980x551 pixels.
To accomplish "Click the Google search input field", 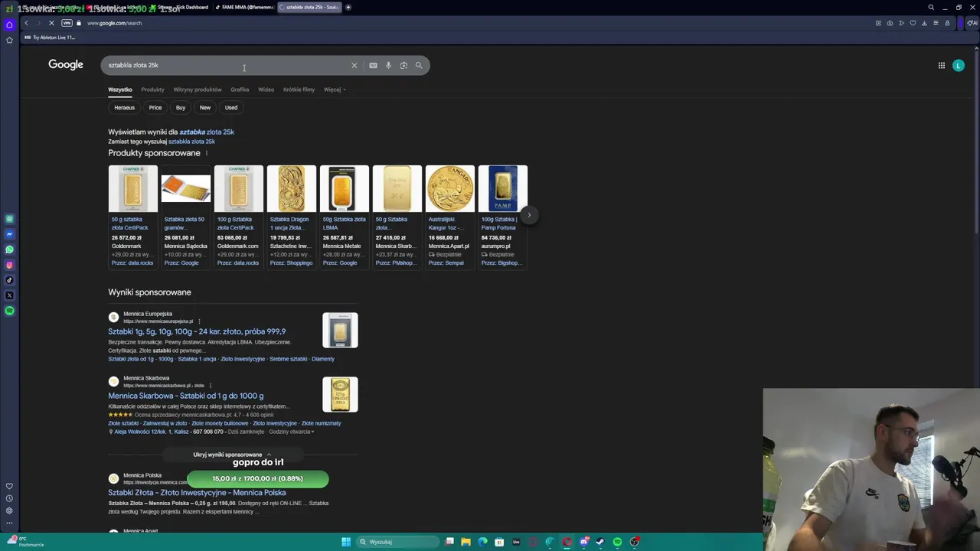I will (226, 65).
